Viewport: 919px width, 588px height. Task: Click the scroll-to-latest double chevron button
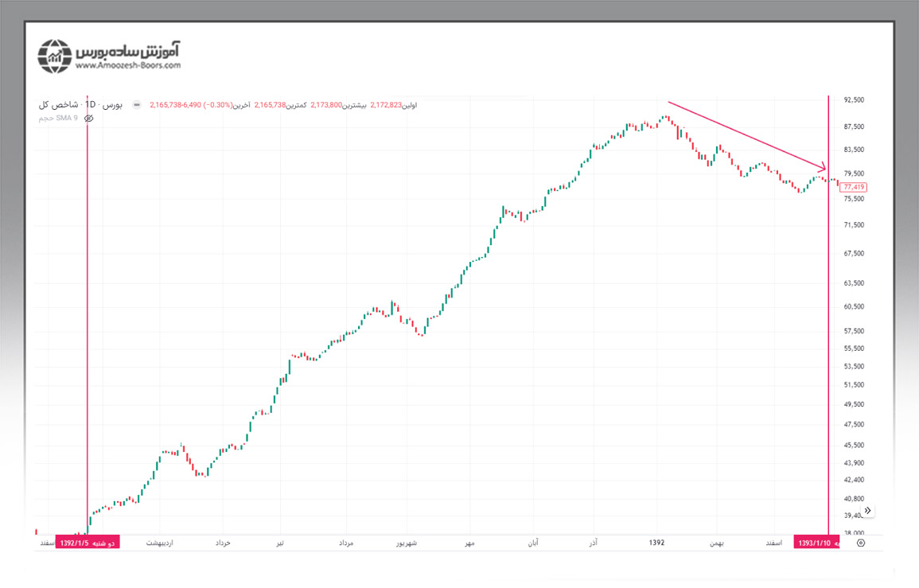tap(867, 510)
